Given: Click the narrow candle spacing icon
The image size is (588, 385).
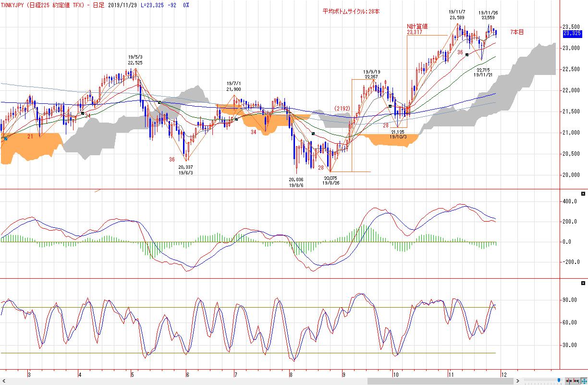Looking at the screenshot, I should (569, 381).
